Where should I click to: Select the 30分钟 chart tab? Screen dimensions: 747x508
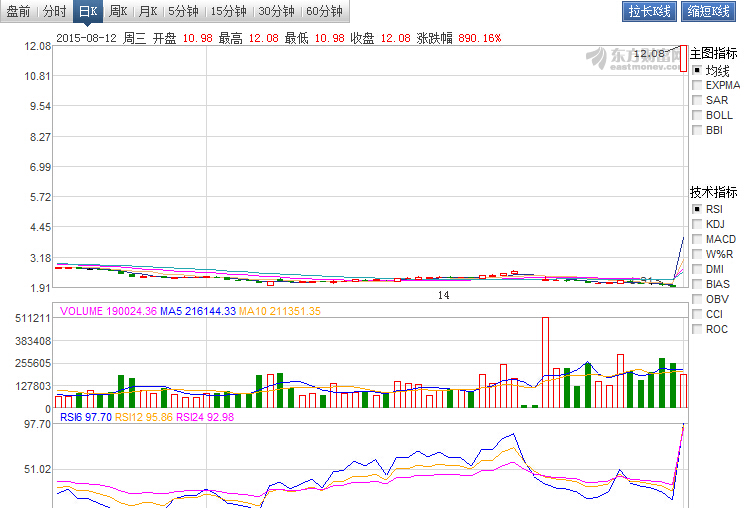click(275, 12)
